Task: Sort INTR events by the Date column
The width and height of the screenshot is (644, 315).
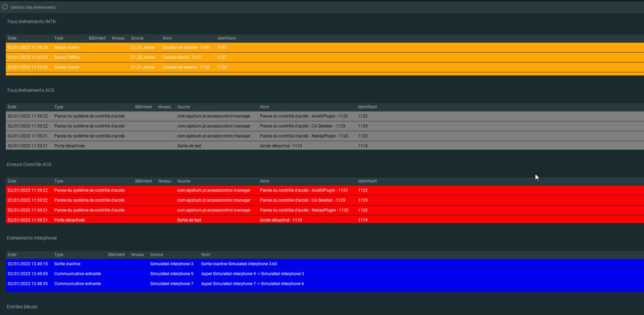Action: coord(12,38)
